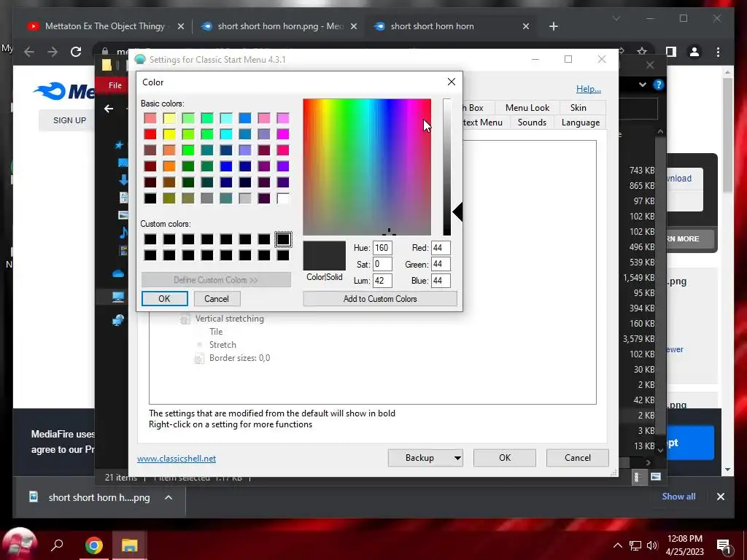Switch to the Menu Look tab

[527, 108]
